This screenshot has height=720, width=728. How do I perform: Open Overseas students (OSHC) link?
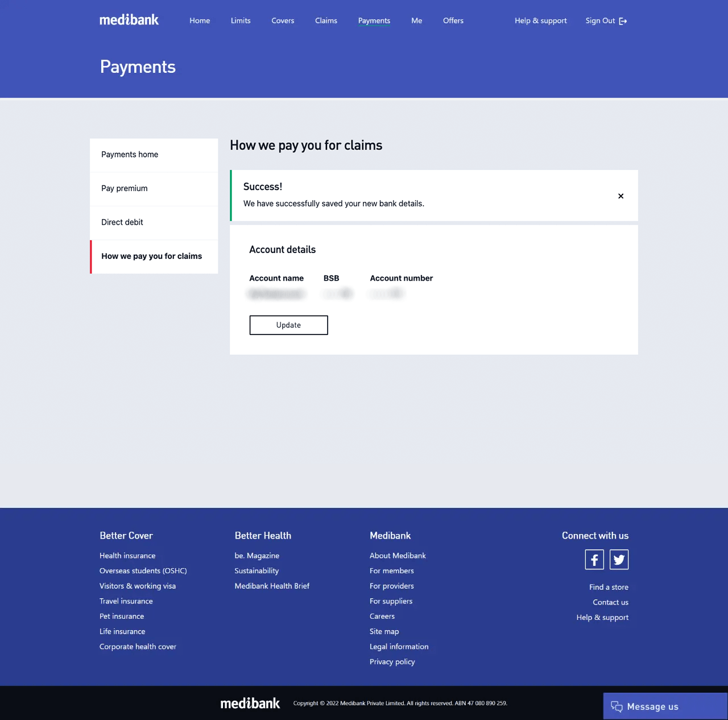coord(143,571)
